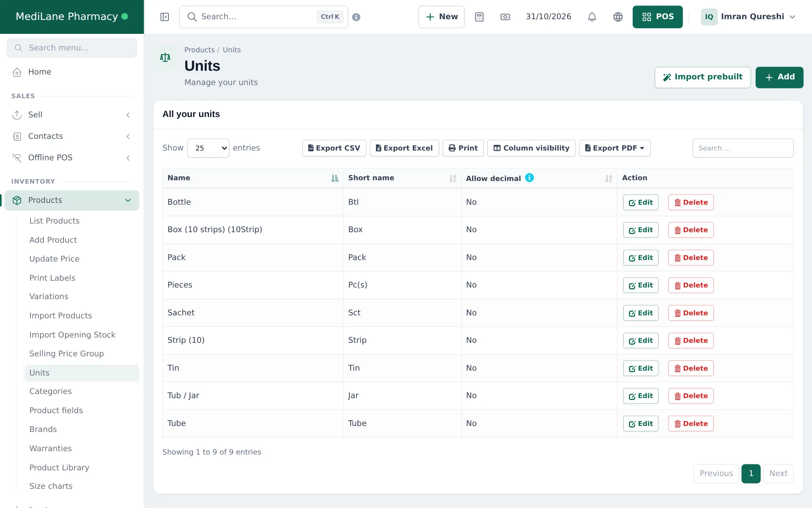Click Import prebuilt button

703,77
